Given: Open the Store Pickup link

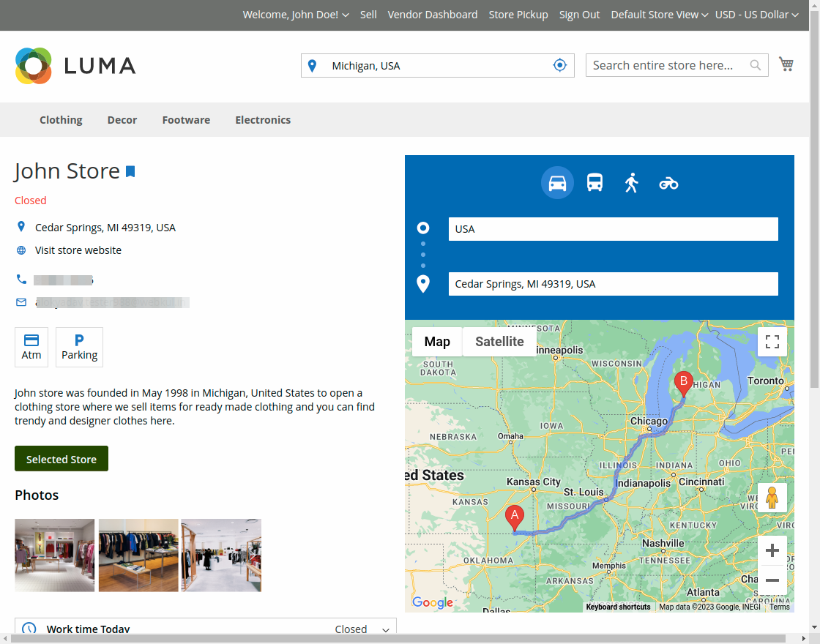Looking at the screenshot, I should click(518, 15).
